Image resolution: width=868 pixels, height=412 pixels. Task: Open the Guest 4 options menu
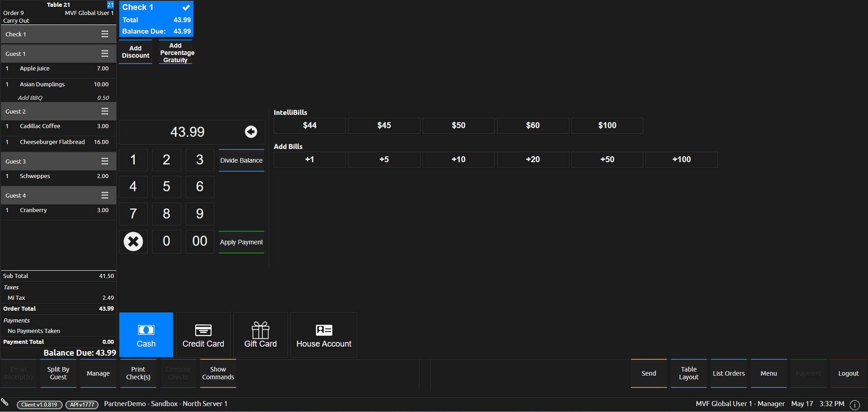pyautogui.click(x=105, y=195)
